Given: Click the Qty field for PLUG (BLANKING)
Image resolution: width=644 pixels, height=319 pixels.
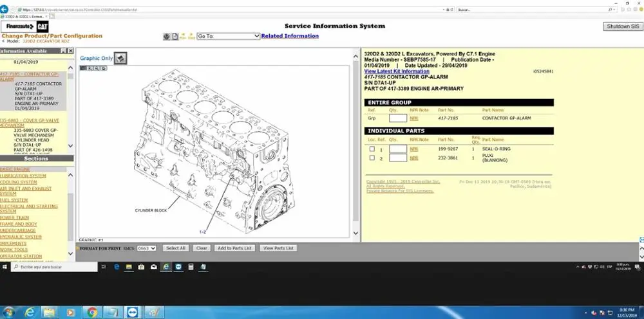Looking at the screenshot, I should [x=398, y=158].
